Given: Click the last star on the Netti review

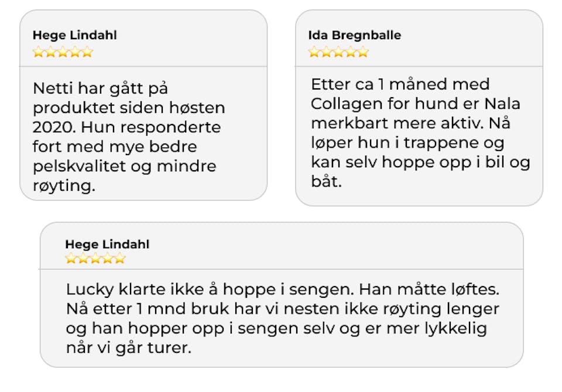Looking at the screenshot, I should (87, 52).
